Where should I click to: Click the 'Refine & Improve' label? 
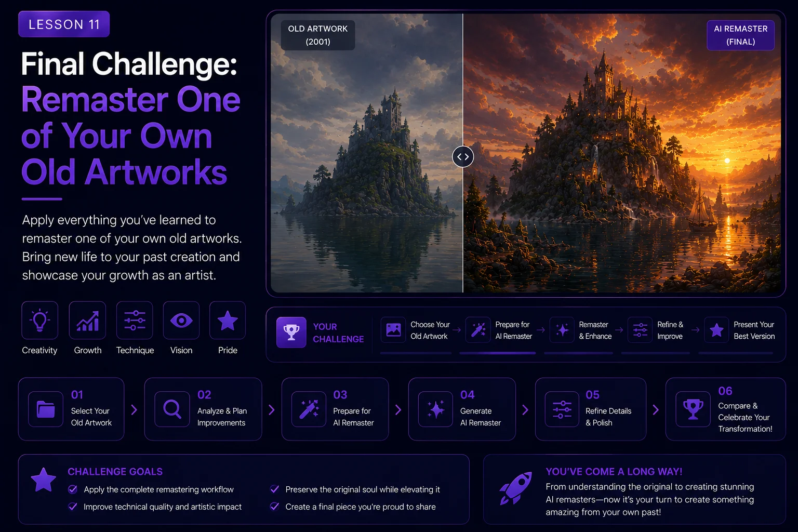click(x=670, y=330)
